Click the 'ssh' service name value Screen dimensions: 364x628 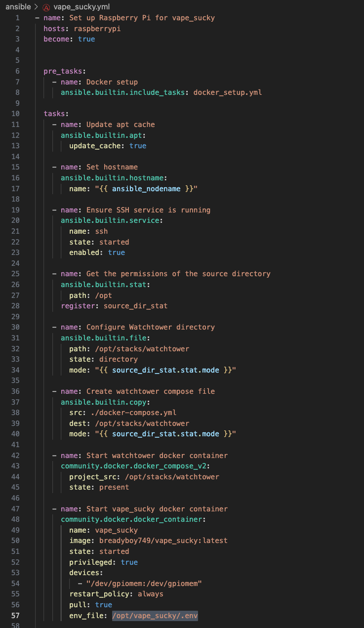point(101,231)
